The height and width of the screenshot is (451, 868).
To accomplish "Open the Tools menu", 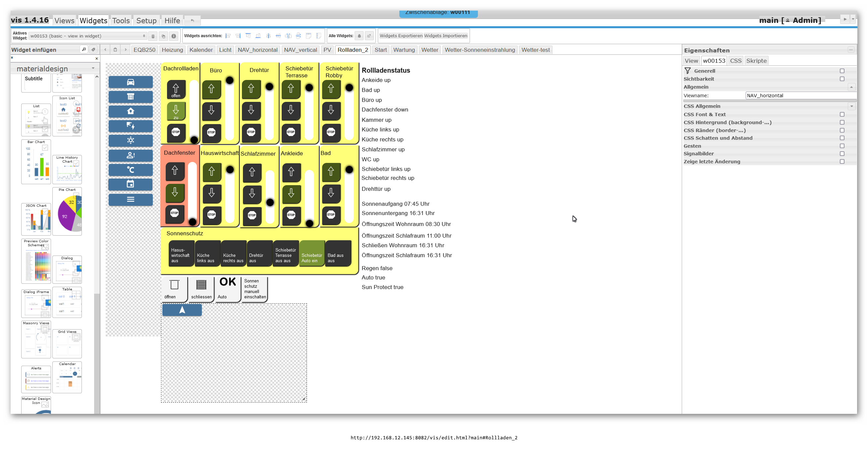I will (121, 21).
